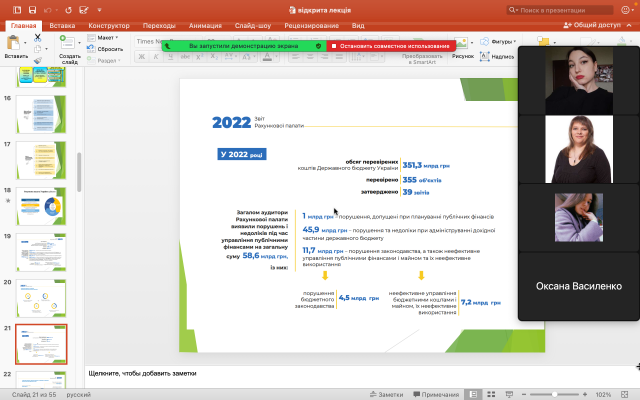Toggle superscript X² formatting
The image size is (640, 400).
[200, 57]
